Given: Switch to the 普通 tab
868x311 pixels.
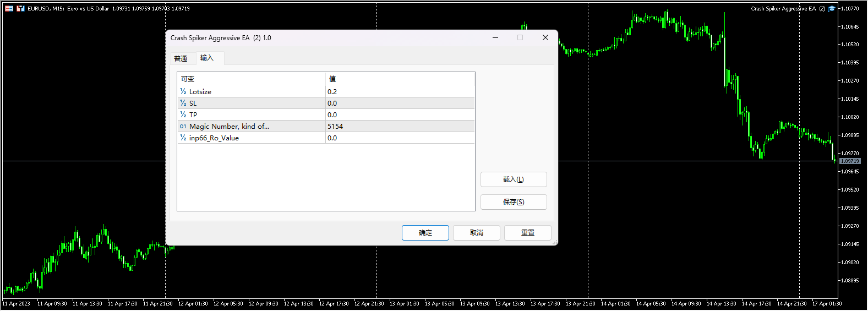Looking at the screenshot, I should click(181, 59).
